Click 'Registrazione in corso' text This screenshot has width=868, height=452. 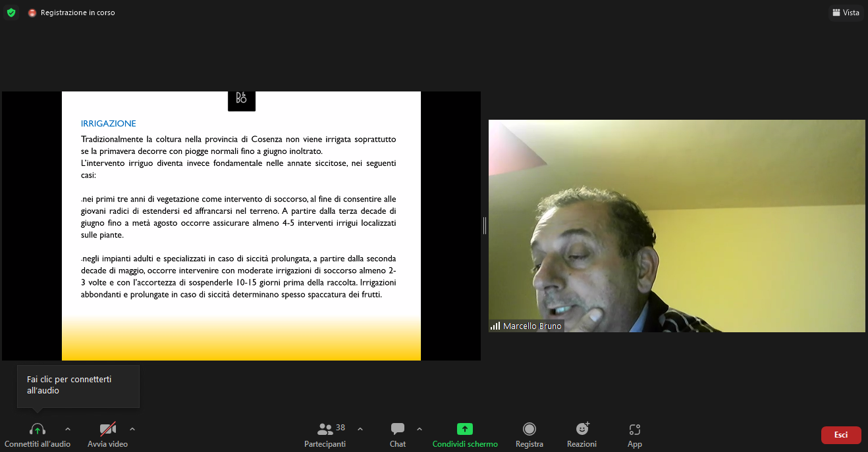[78, 13]
